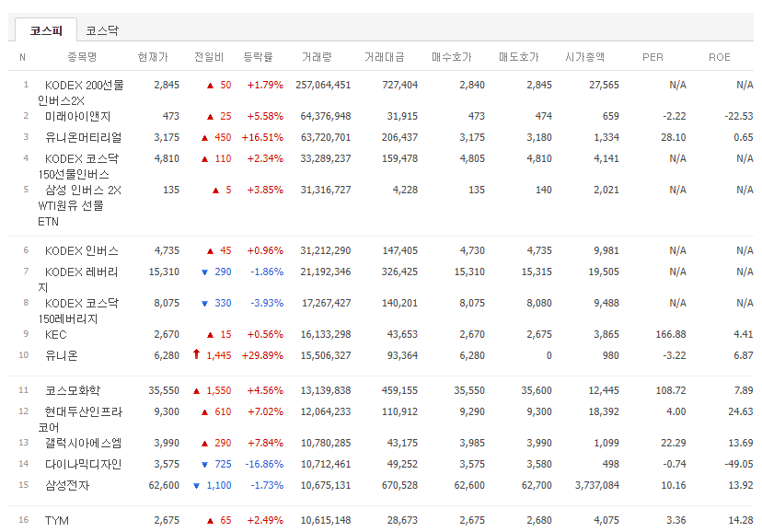Click the 전일비 column header

209,57
